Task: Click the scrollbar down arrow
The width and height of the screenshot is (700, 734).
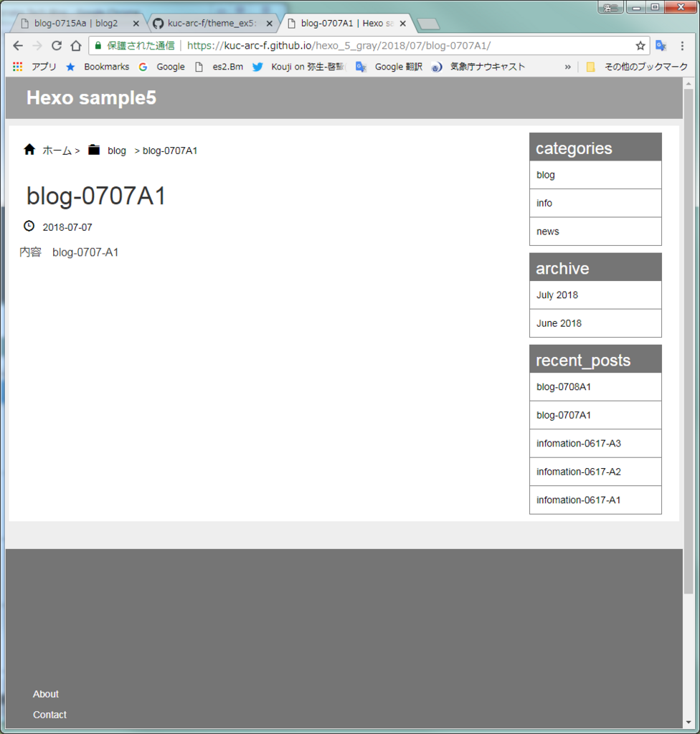Action: pos(689,723)
